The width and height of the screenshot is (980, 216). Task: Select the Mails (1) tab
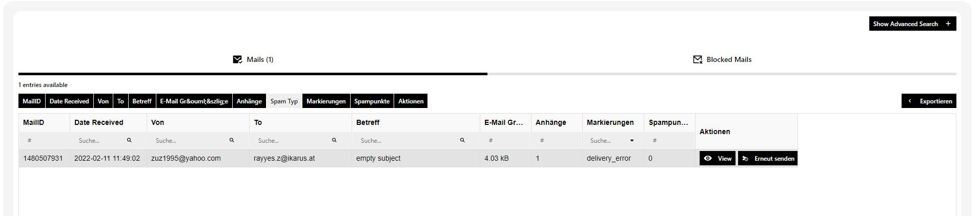point(253,59)
